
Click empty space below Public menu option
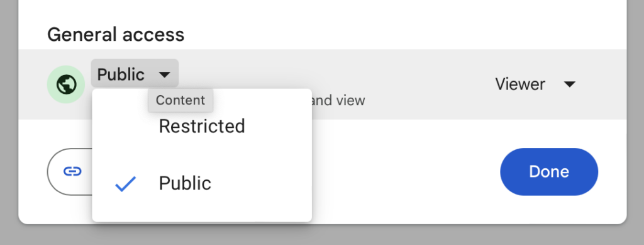(202, 210)
